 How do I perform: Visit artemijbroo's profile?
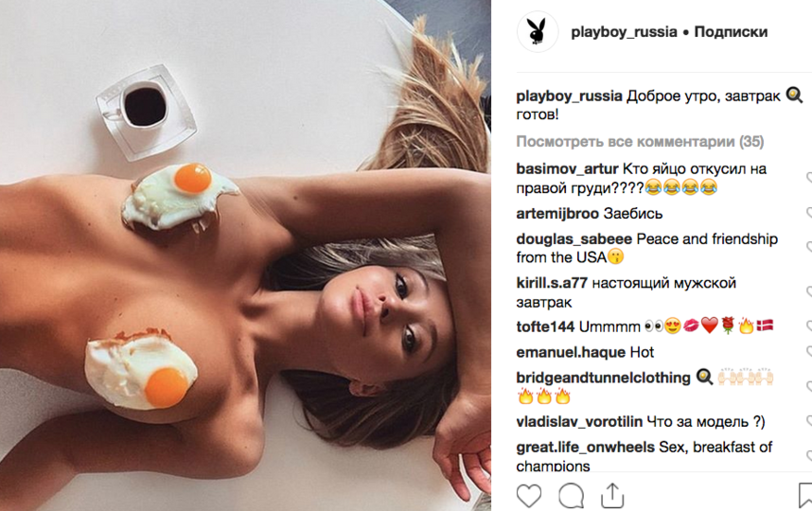(557, 213)
